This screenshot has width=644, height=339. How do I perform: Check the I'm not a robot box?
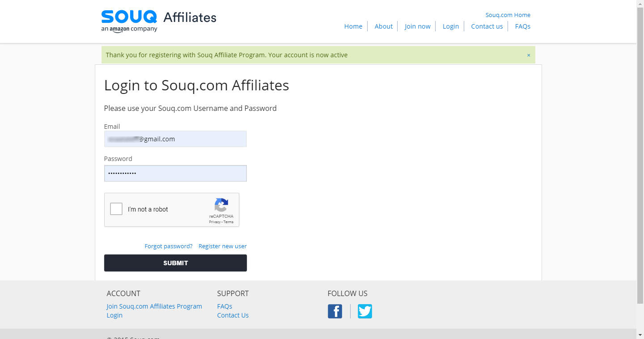[x=116, y=209]
